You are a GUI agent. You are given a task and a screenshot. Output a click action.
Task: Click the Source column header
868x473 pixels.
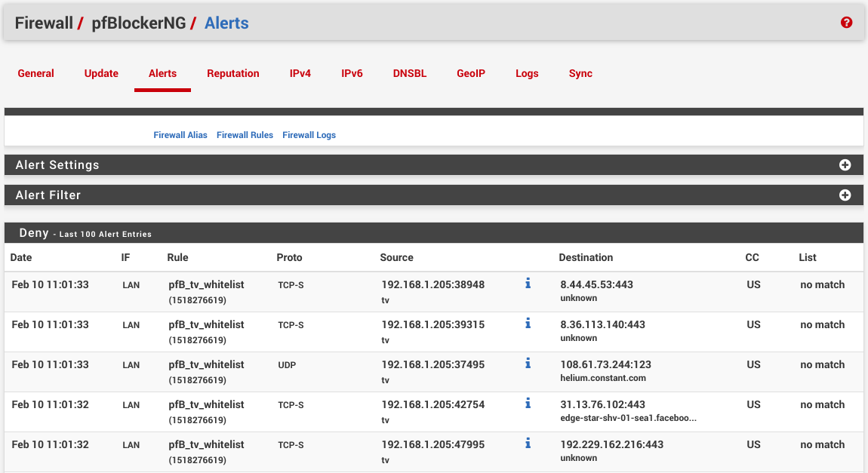pyautogui.click(x=396, y=257)
